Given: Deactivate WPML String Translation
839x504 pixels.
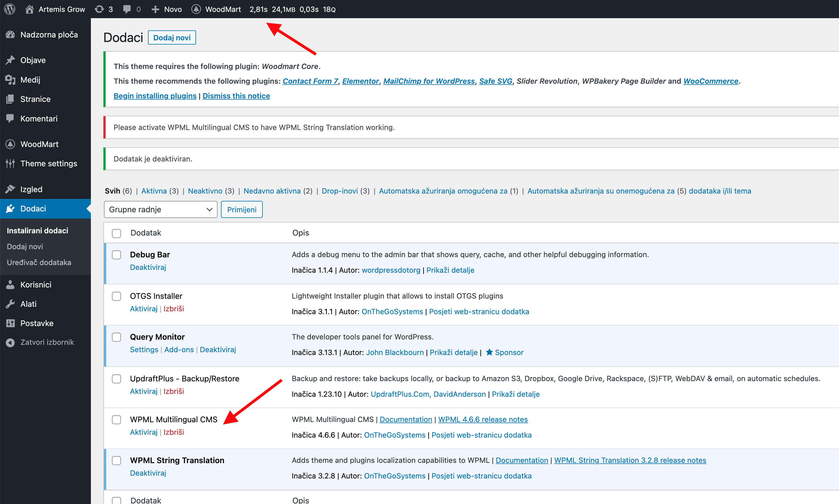Looking at the screenshot, I should pos(148,473).
